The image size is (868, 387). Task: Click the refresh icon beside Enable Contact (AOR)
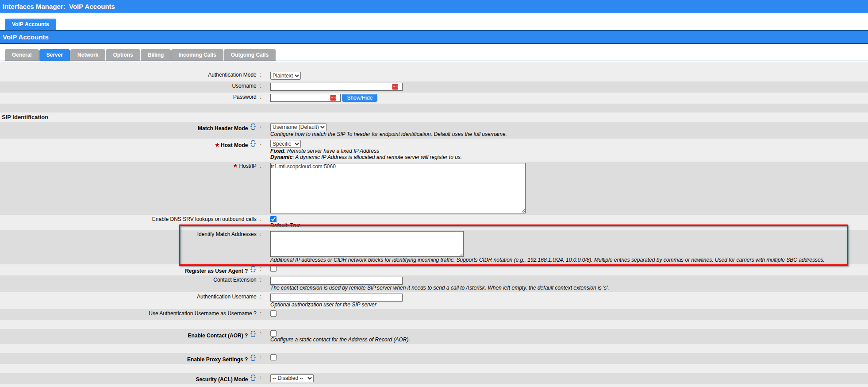(253, 334)
